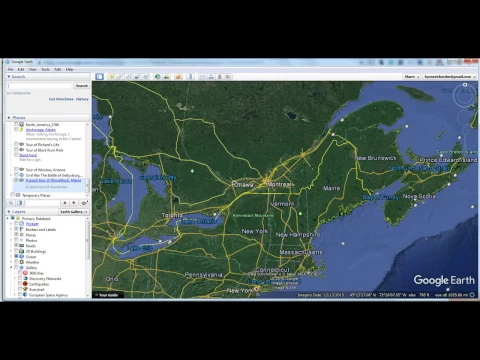Open the Help menu
Image resolution: width=480 pixels, height=360 pixels.
[69, 69]
